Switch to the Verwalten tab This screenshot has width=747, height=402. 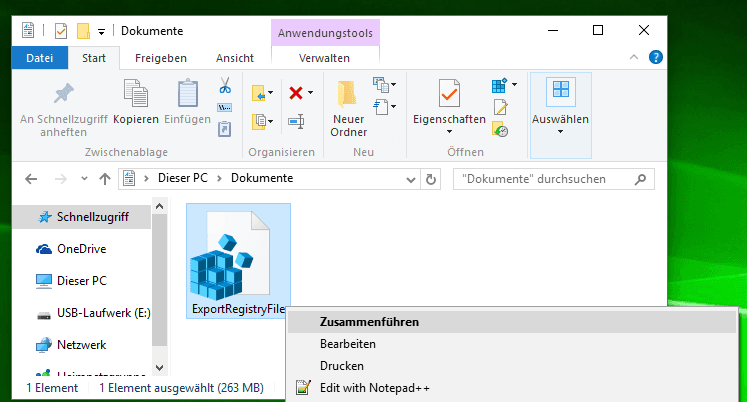point(324,58)
